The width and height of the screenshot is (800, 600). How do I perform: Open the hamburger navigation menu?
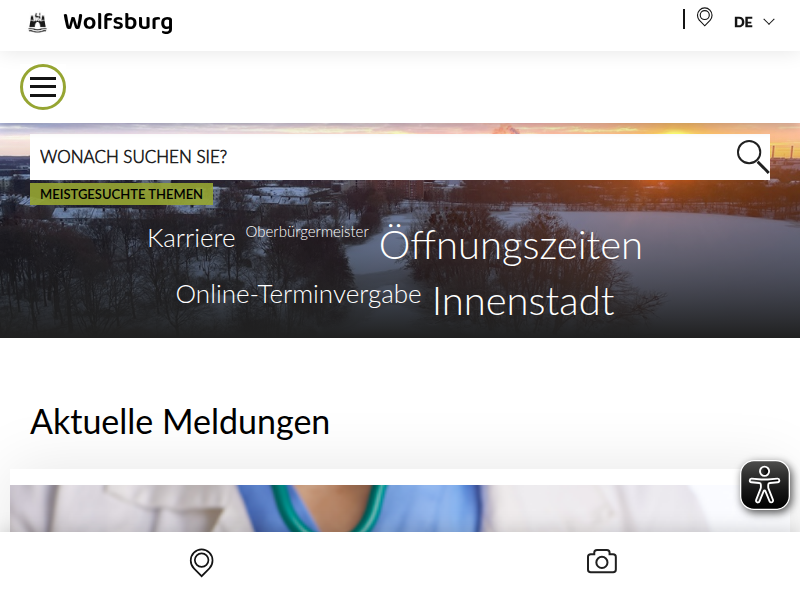click(43, 87)
